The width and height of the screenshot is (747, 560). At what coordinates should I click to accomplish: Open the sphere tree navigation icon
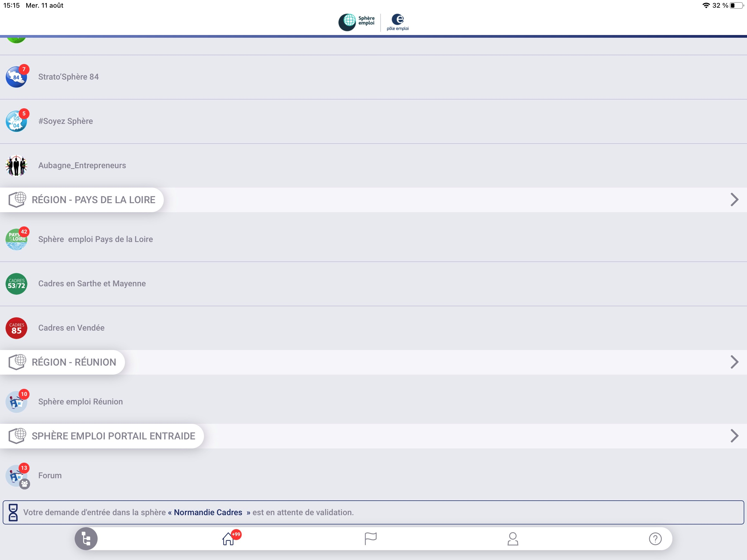click(86, 538)
